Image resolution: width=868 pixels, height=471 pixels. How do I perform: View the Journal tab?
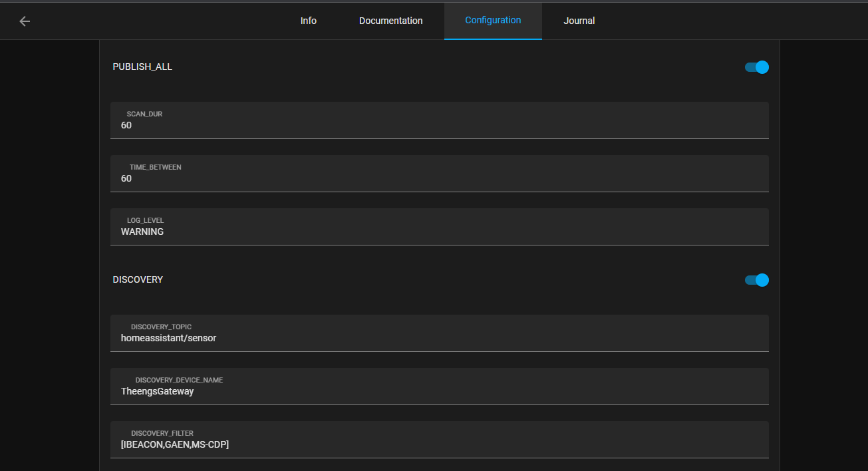tap(579, 21)
